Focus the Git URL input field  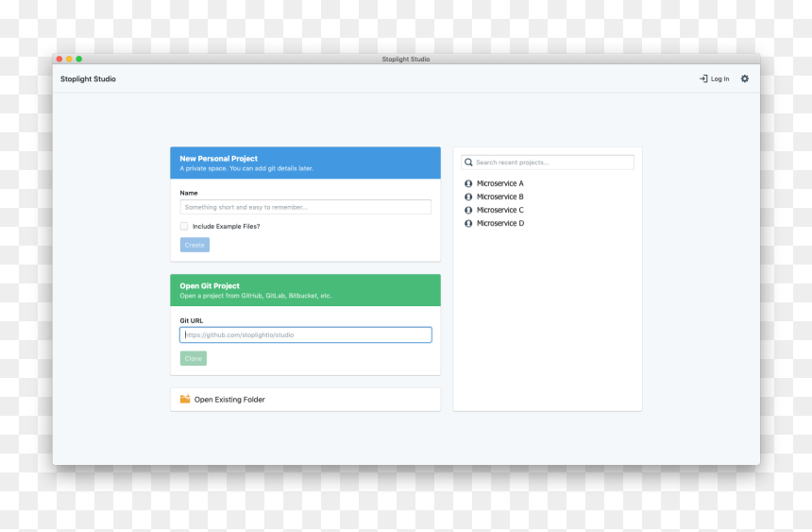click(306, 335)
